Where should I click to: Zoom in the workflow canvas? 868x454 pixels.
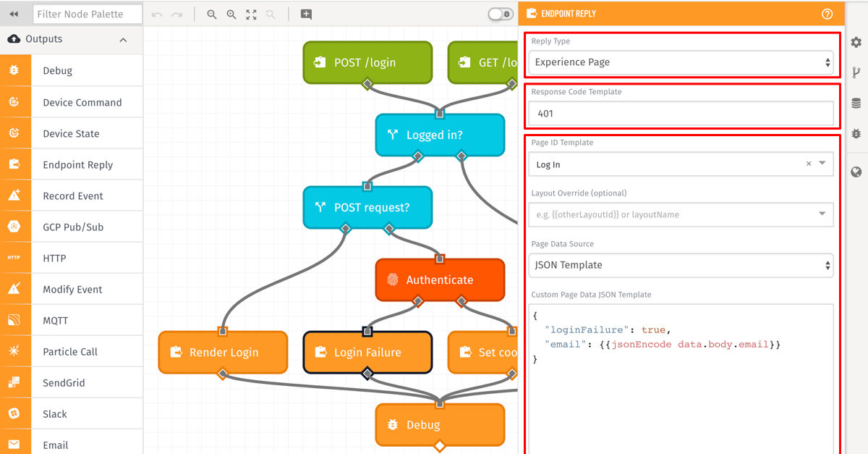coord(231,14)
